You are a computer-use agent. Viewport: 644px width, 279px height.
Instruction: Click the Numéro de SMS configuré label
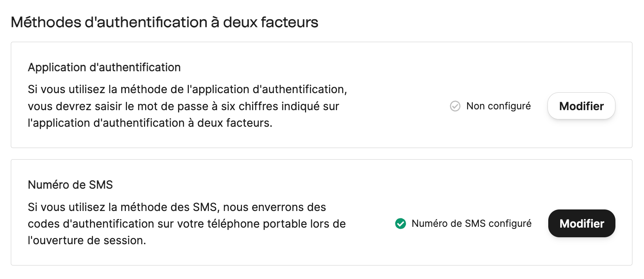click(x=471, y=223)
